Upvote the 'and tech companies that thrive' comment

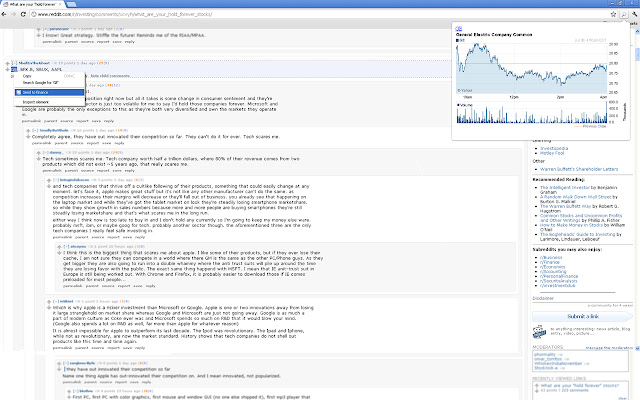click(x=49, y=180)
